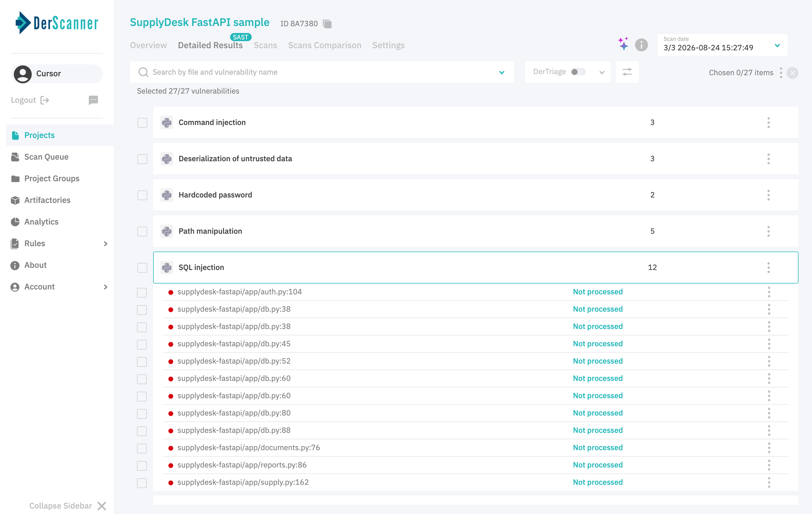Expand the search field dropdown arrow
Viewport: 812px width, 514px height.
pyautogui.click(x=502, y=73)
